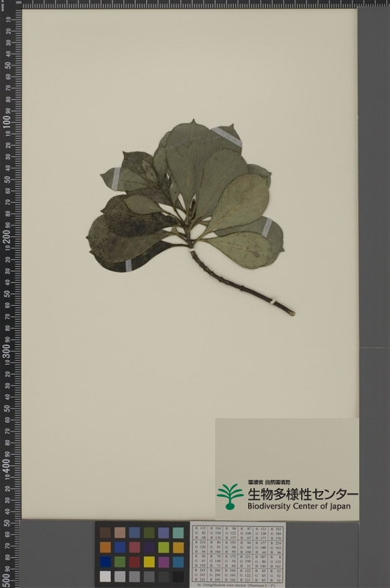The height and width of the screenshot is (588, 390).
Task: Click the 生物多様性センター heading
Action: tap(303, 494)
